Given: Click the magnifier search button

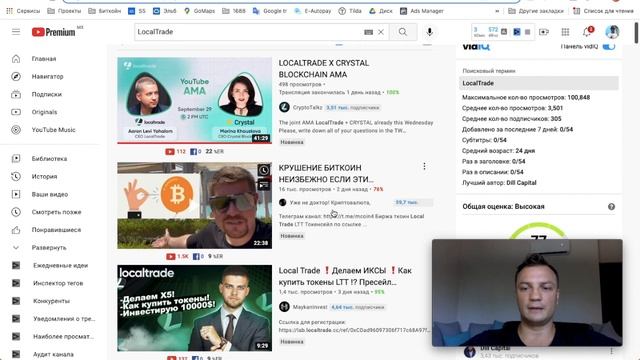Looking at the screenshot, I should coord(403,32).
